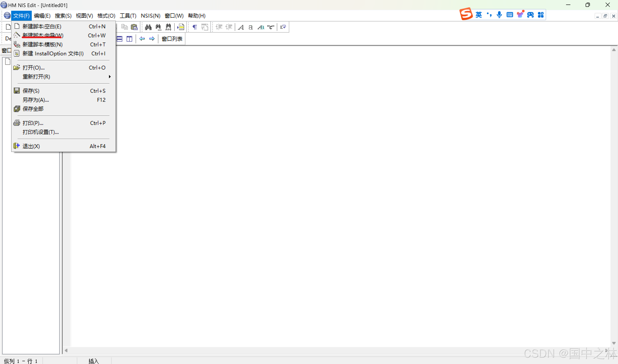Click the quote string "c" icon
The height and width of the screenshot is (364, 618).
271,27
